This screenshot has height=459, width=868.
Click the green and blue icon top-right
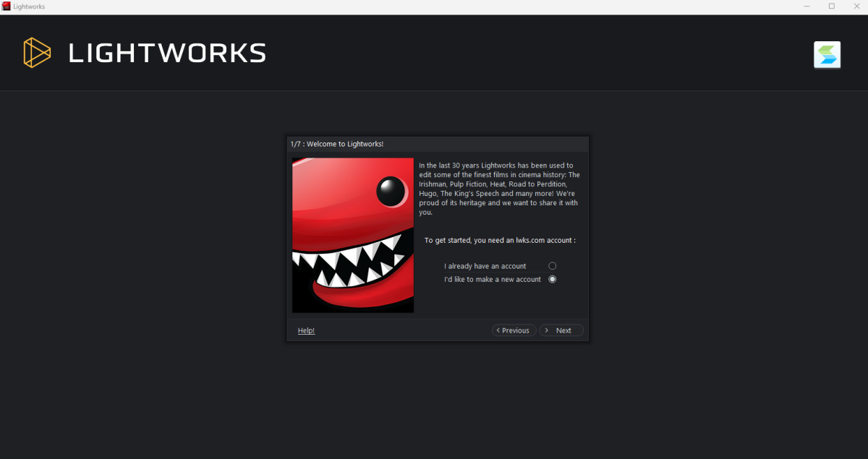827,55
